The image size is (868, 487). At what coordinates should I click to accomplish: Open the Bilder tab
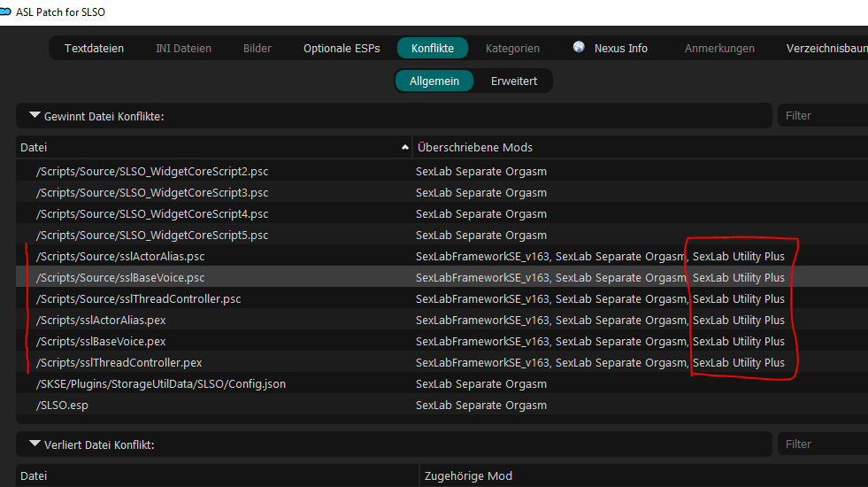click(257, 48)
